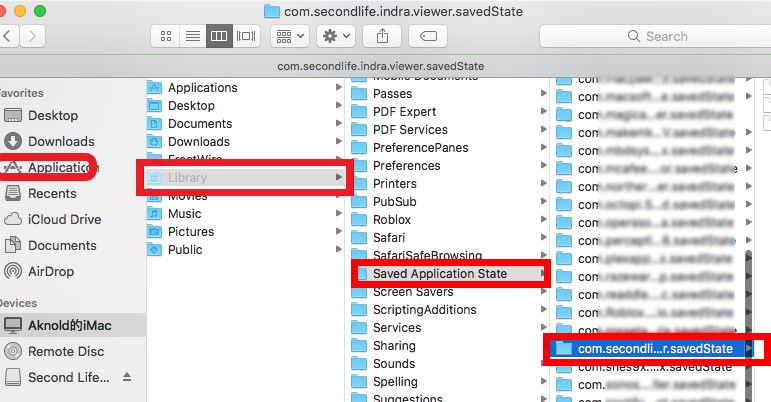
Task: Click the Roblox folder icon
Action: pyautogui.click(x=359, y=220)
